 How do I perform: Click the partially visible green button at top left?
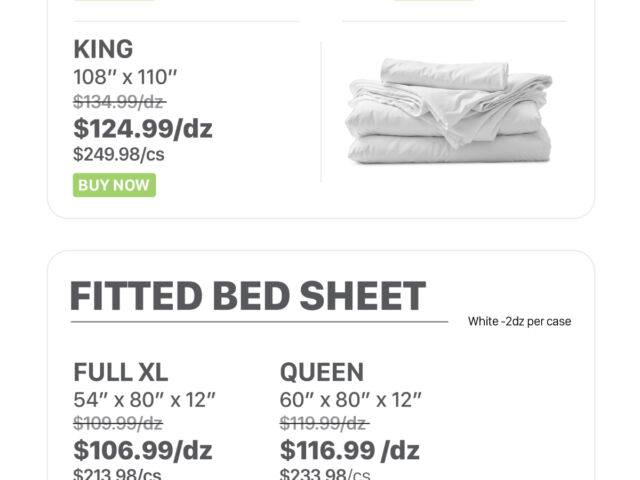114,1
